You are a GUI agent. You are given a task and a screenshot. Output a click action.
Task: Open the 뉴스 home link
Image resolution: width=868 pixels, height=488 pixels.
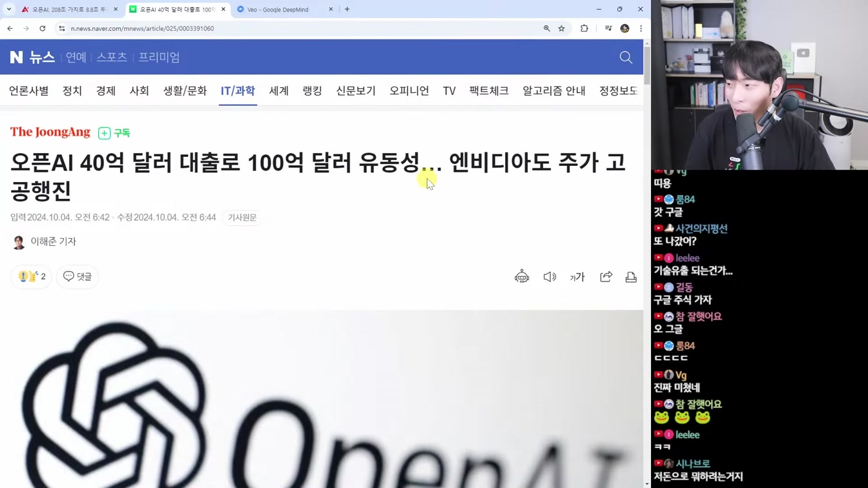tap(42, 57)
